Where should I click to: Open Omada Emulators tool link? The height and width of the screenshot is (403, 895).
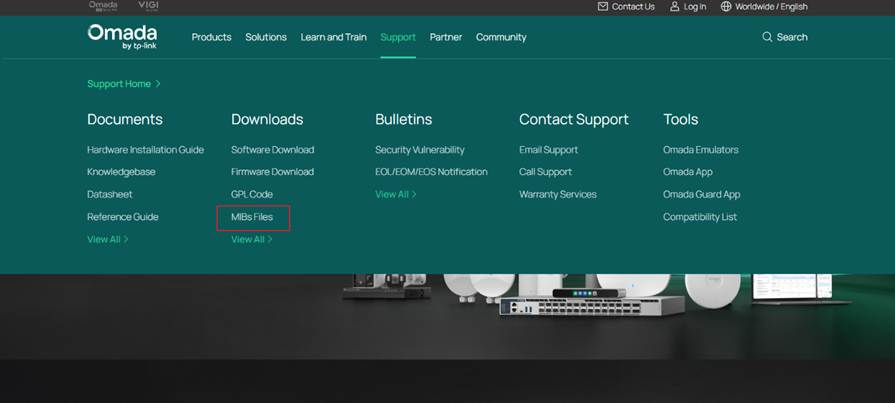(x=700, y=150)
